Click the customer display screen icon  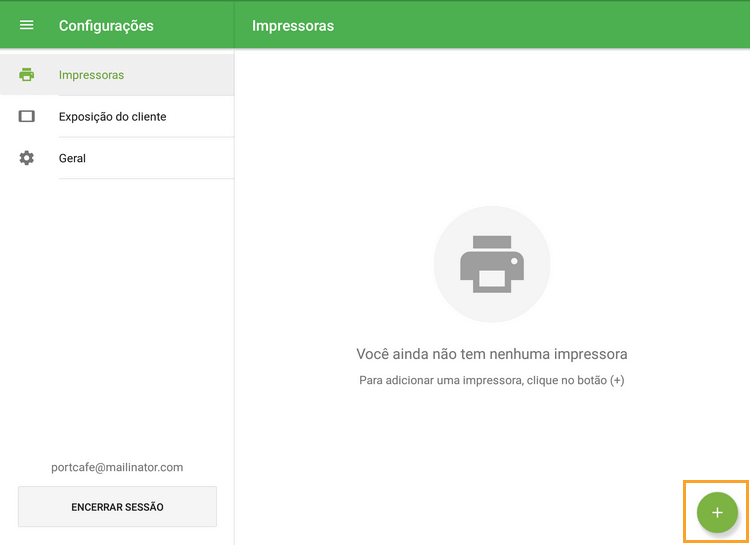point(26,116)
